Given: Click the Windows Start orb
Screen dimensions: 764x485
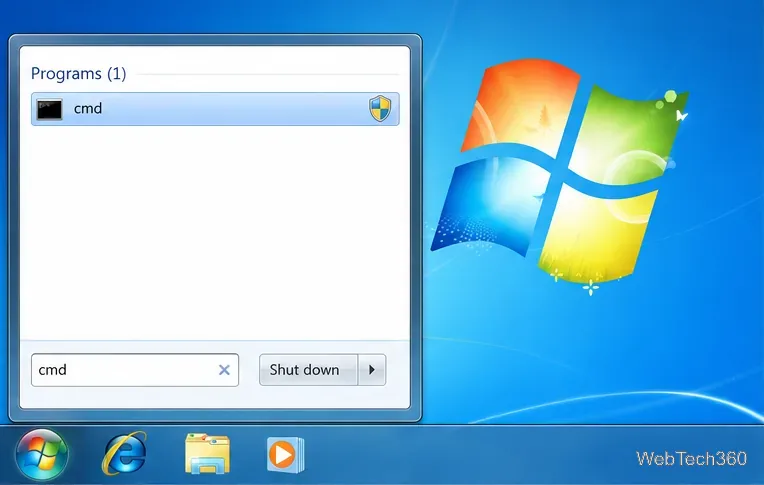Looking at the screenshot, I should 42,454.
